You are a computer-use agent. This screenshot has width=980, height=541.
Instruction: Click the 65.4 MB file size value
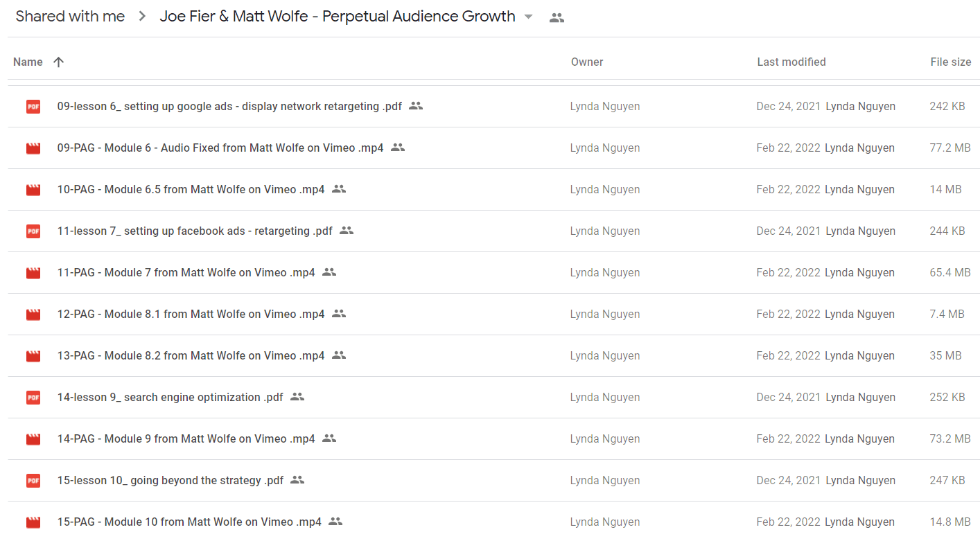(x=950, y=273)
